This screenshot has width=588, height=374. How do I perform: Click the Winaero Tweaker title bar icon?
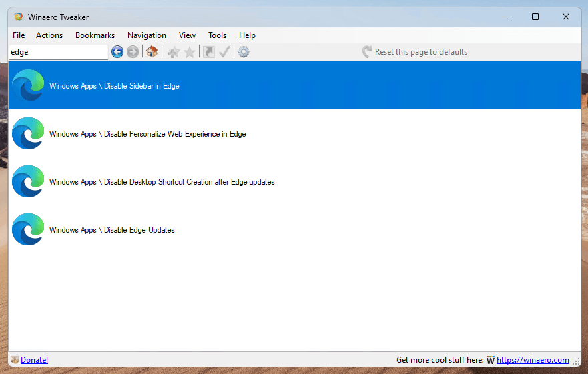[19, 17]
